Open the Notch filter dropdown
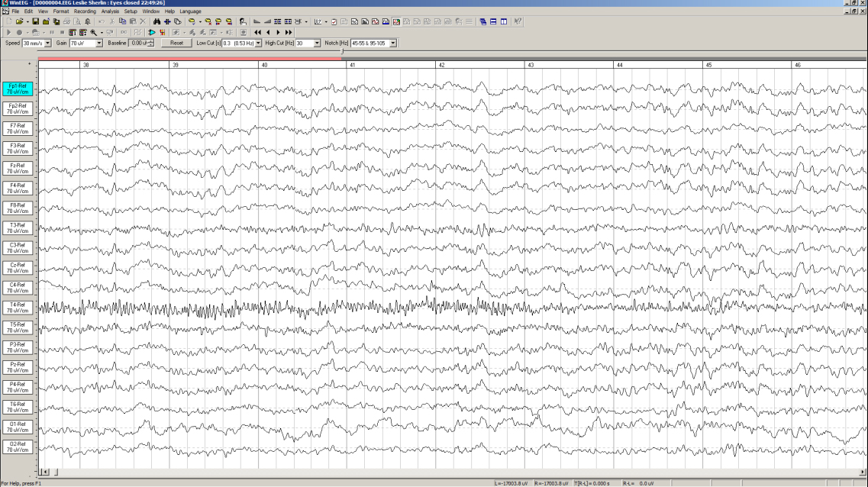This screenshot has width=868, height=487. pos(393,44)
